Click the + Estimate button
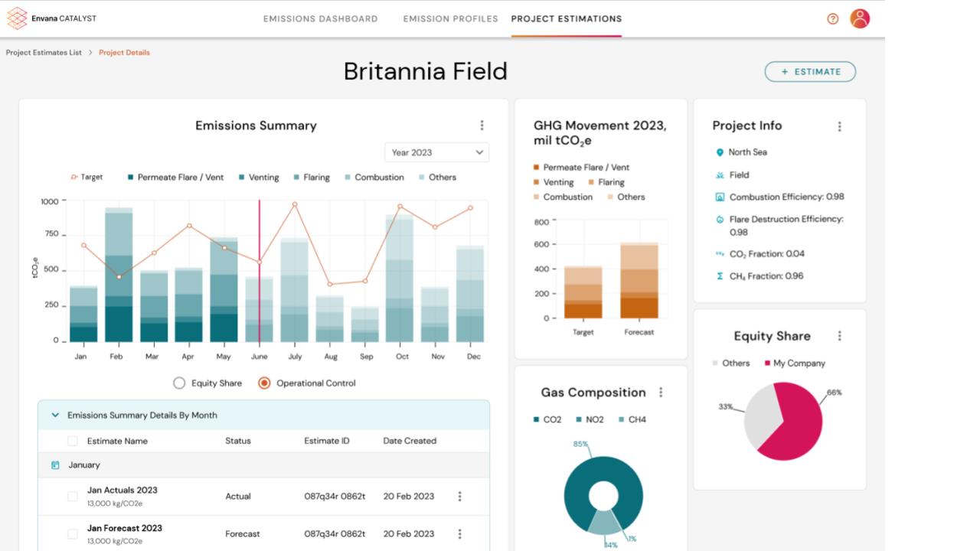Screen dimensions: 980x551 click(810, 71)
